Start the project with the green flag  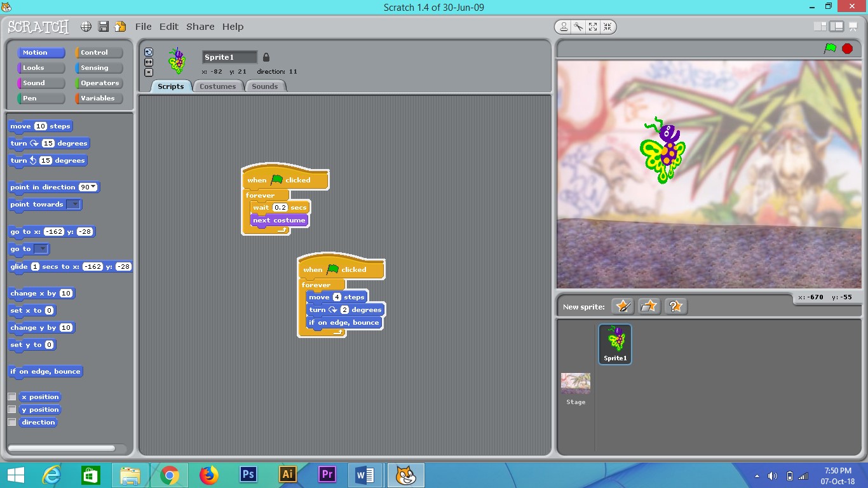pyautogui.click(x=830, y=48)
